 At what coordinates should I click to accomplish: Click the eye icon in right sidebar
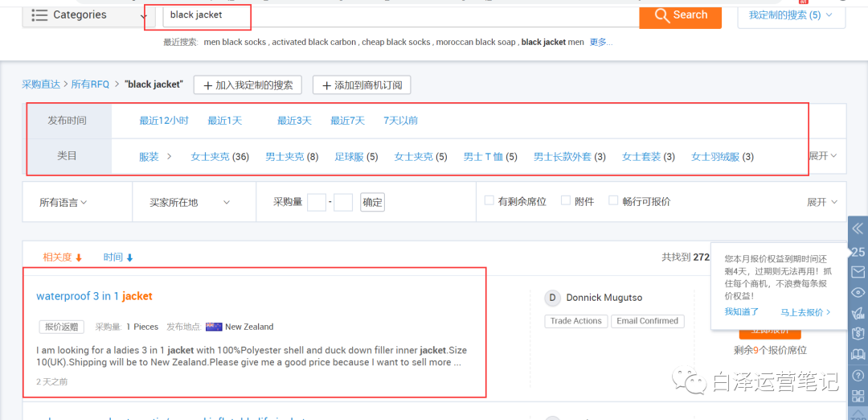click(858, 293)
